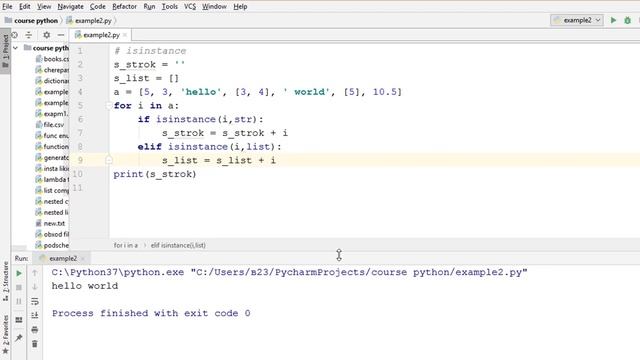Open the Refactor menu

click(x=124, y=7)
